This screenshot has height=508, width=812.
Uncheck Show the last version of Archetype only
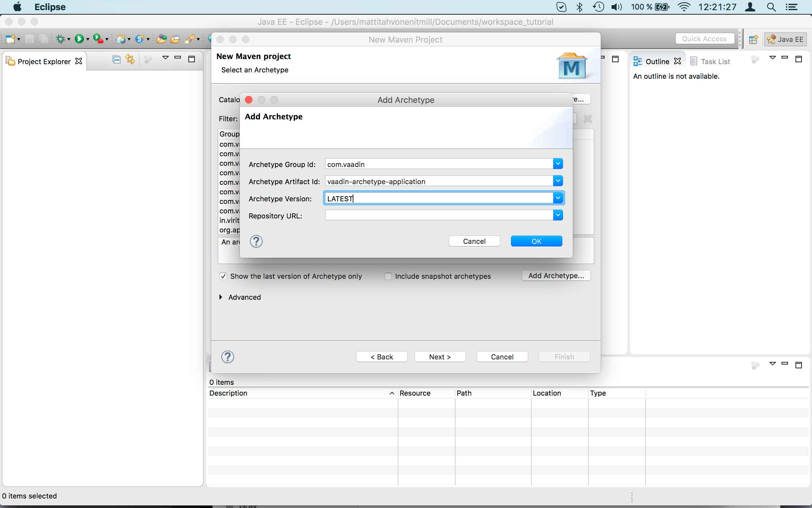click(223, 276)
